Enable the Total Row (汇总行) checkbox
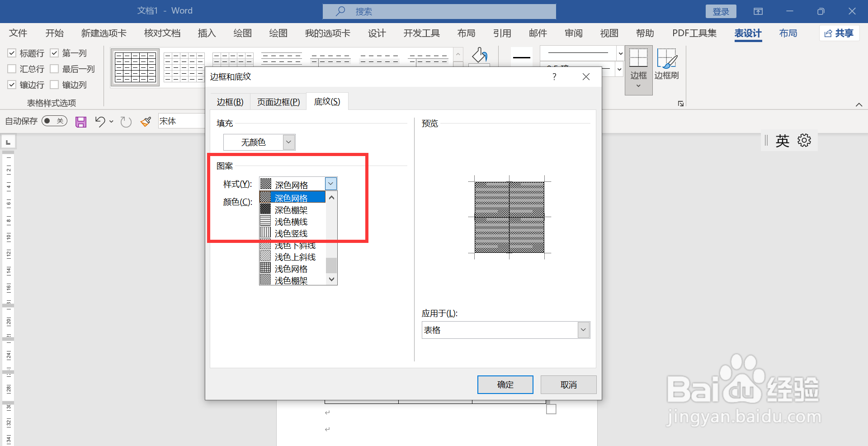868x446 pixels. (x=12, y=69)
